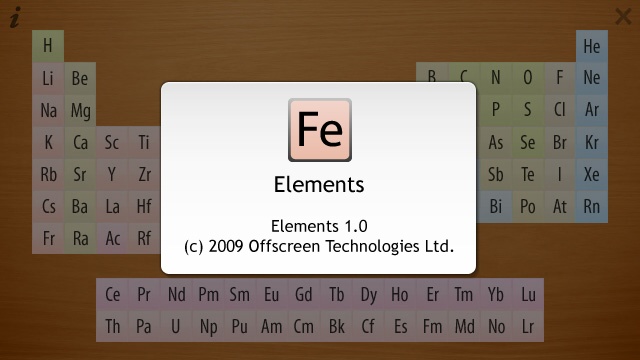Select the Plutonium Pu tile
This screenshot has height=360, width=640.
click(240, 326)
